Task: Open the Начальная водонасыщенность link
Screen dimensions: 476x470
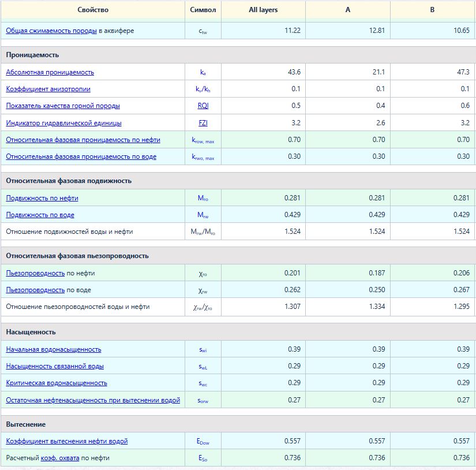Action: click(54, 349)
